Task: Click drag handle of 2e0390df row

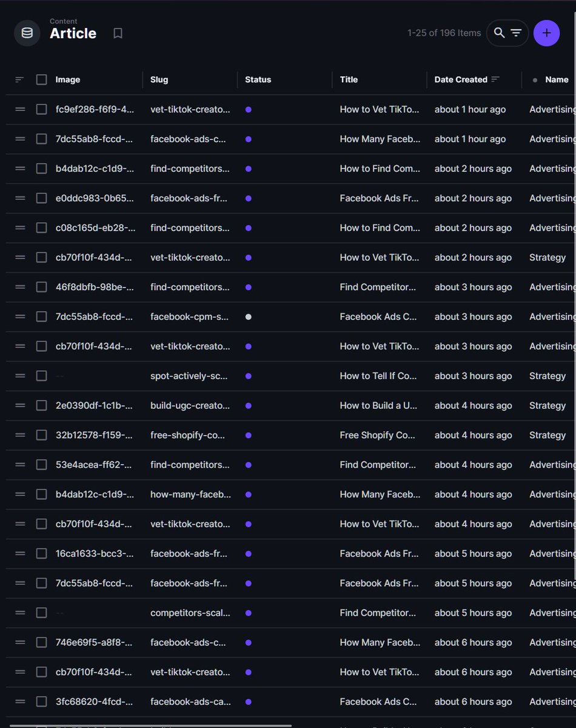Action: coord(20,405)
